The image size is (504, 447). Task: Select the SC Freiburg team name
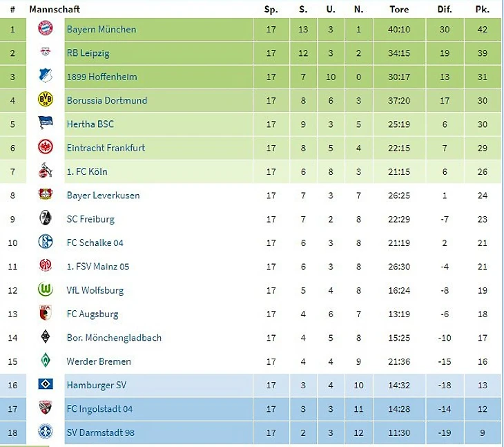point(90,219)
